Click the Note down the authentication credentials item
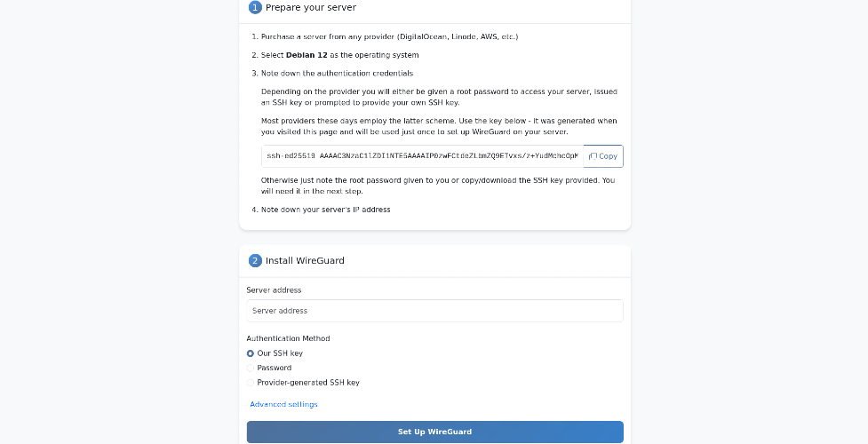 point(337,73)
